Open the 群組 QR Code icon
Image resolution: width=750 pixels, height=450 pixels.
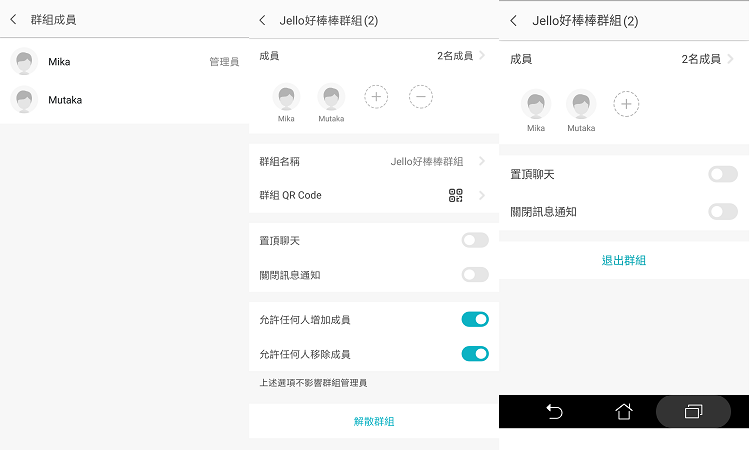(x=456, y=195)
